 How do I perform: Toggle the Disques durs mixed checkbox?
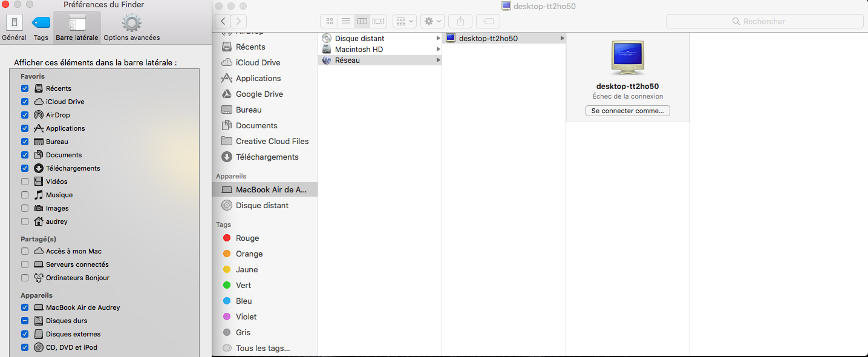25,321
